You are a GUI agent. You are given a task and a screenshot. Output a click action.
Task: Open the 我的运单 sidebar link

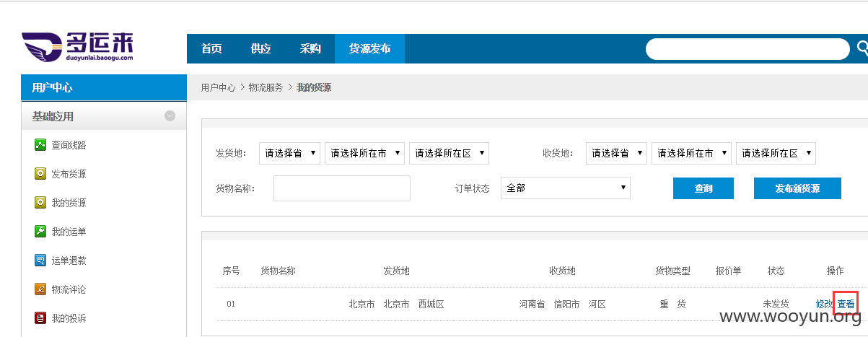tap(69, 232)
